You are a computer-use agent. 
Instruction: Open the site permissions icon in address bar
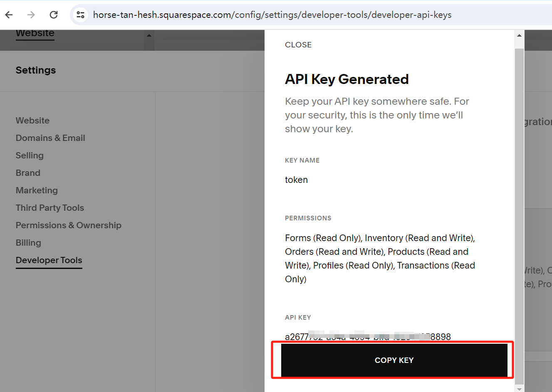(x=80, y=15)
